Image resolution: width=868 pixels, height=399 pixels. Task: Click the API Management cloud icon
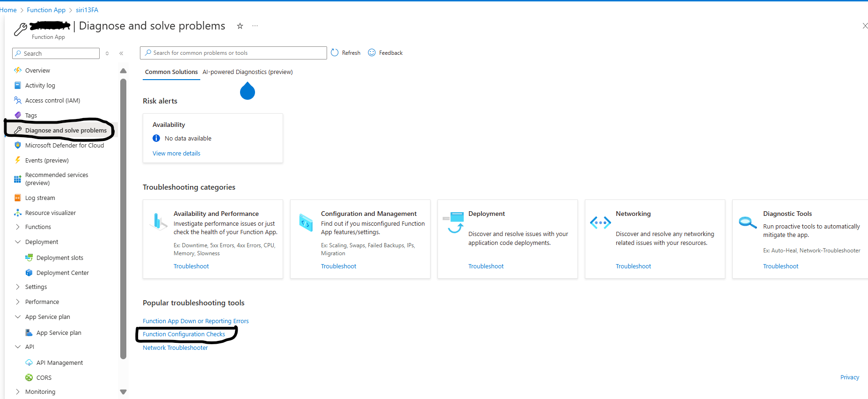pos(29,362)
